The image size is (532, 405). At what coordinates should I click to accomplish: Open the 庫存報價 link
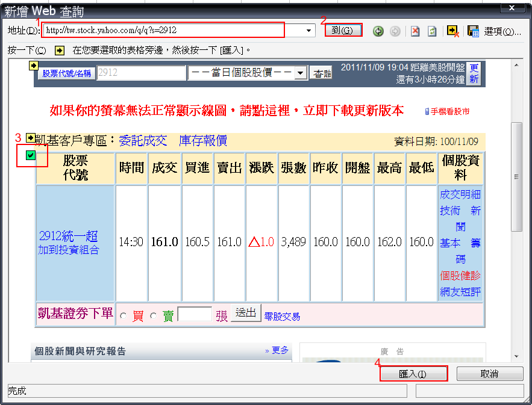[x=203, y=141]
